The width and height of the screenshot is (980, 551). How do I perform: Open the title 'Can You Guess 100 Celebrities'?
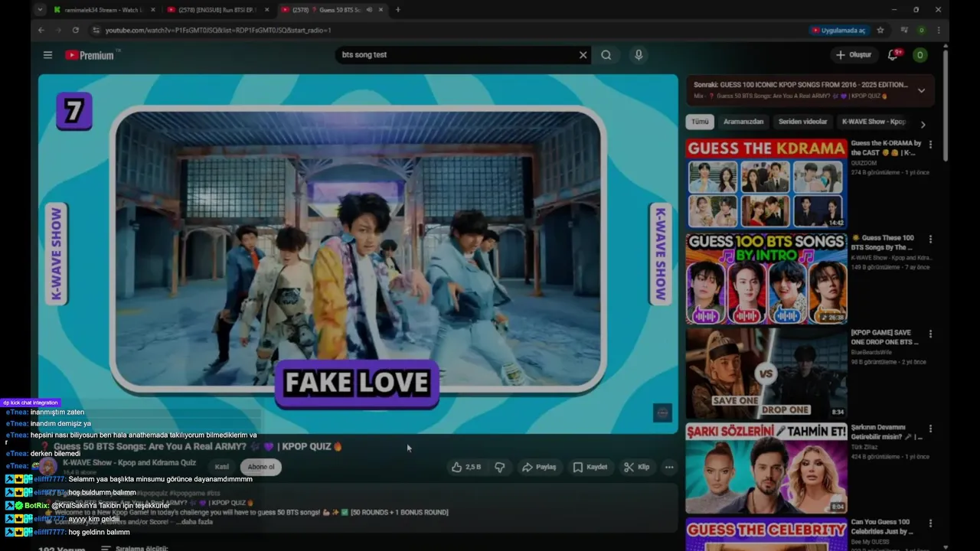[881, 527]
